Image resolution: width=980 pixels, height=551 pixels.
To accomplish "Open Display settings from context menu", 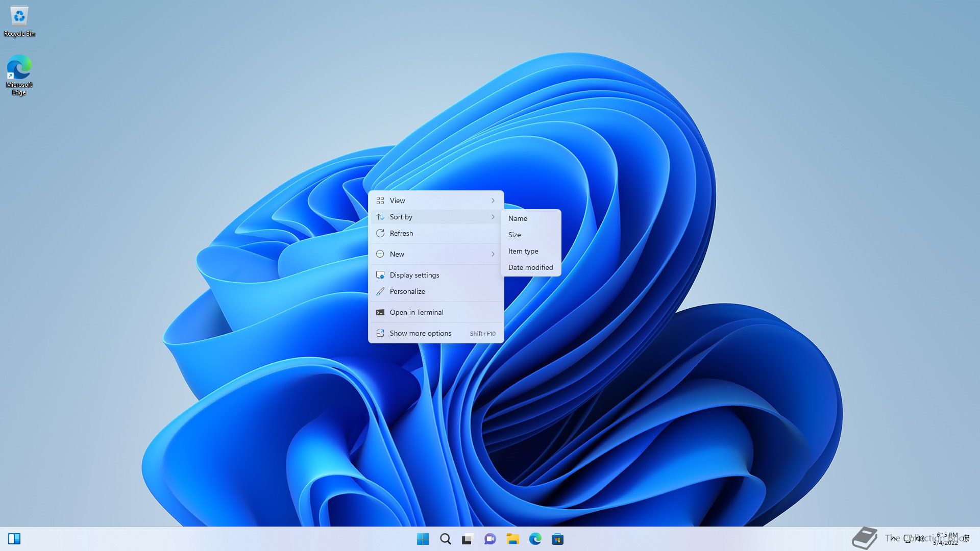I will (436, 275).
